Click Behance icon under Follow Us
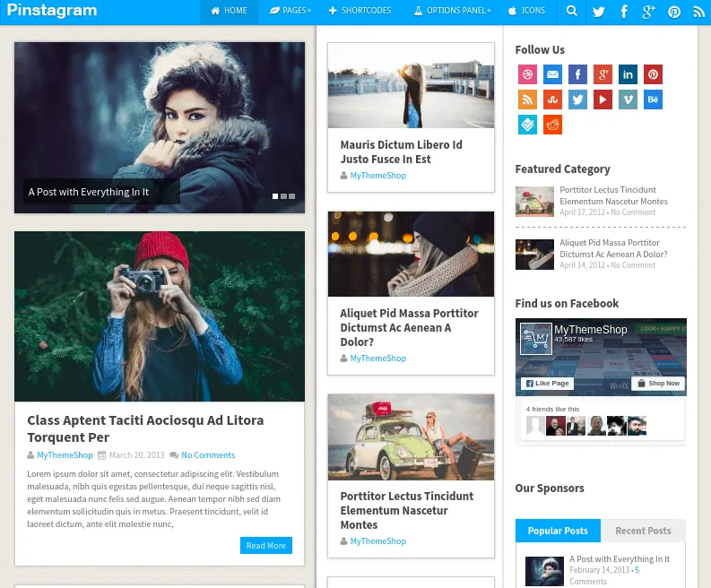Image resolution: width=711 pixels, height=588 pixels. (x=653, y=99)
